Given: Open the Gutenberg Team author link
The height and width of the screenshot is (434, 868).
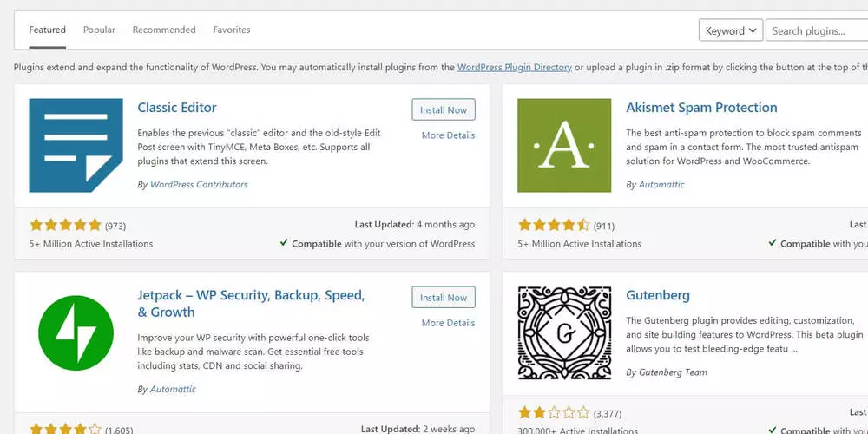Looking at the screenshot, I should [674, 372].
